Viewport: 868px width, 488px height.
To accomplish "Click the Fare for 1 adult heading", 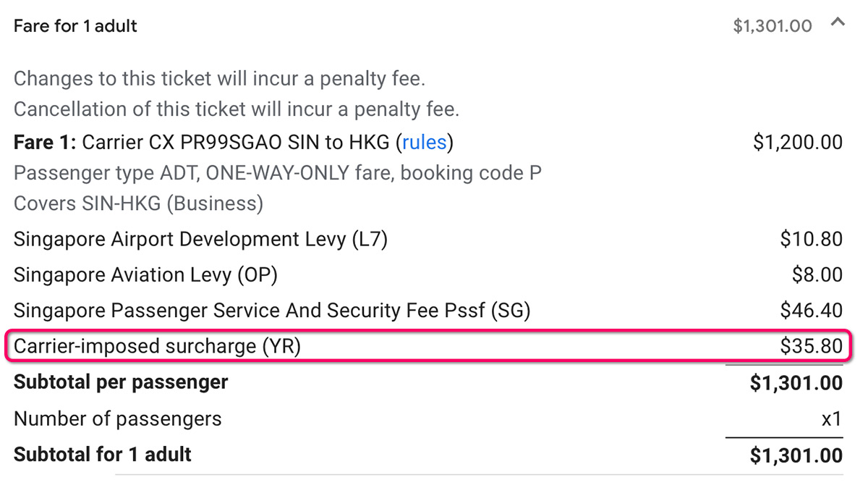I will coord(75,26).
